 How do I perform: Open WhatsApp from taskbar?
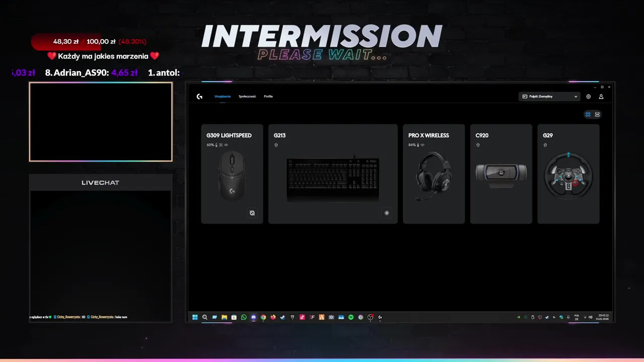pos(244,317)
